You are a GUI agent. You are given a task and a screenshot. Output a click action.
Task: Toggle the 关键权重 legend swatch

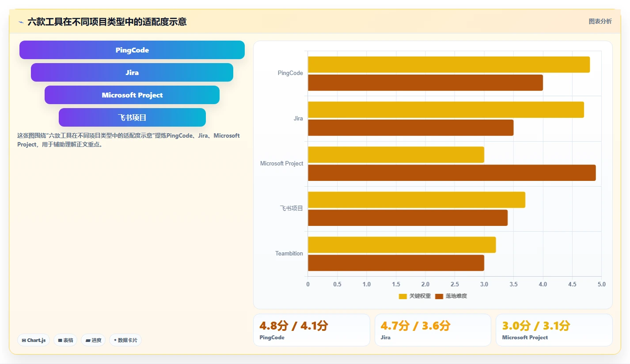coord(402,296)
